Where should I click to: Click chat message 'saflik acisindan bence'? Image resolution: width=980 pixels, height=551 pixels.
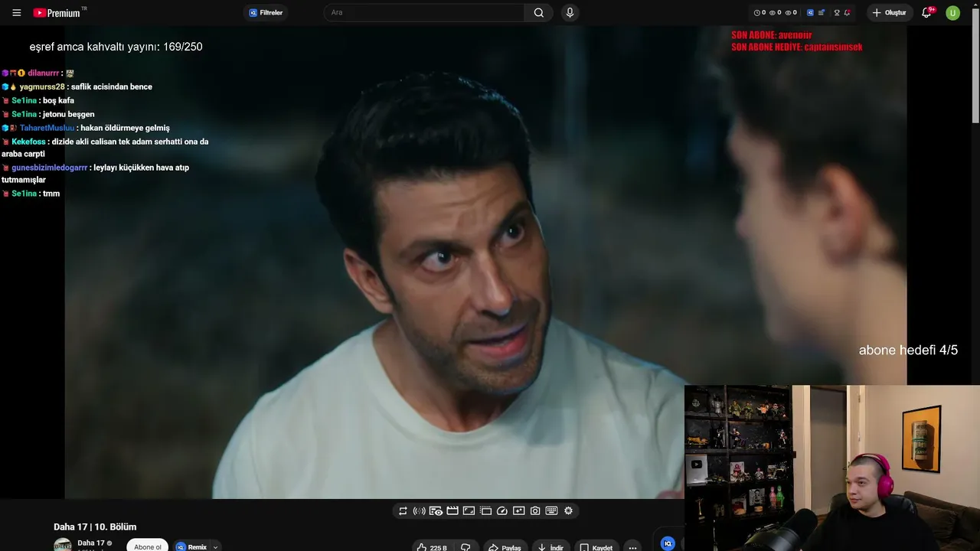(x=111, y=86)
